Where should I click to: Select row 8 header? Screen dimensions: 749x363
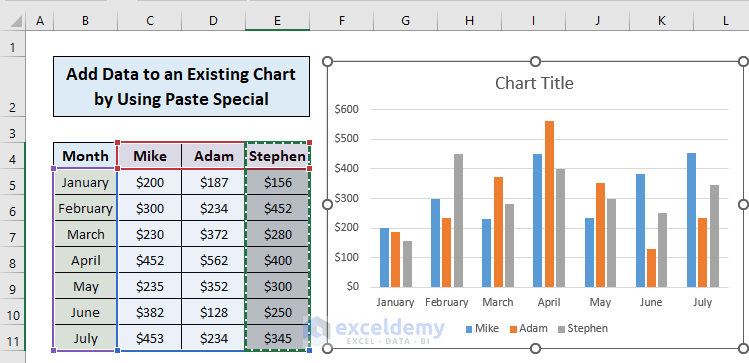tap(13, 260)
